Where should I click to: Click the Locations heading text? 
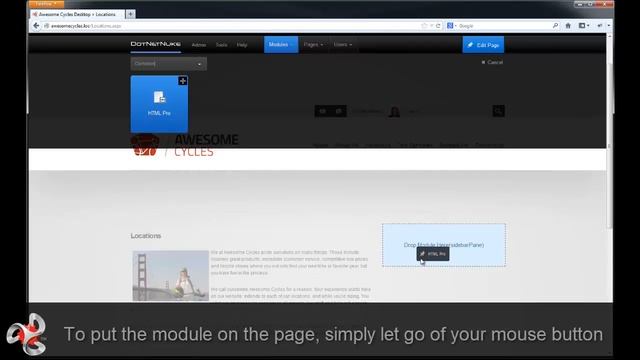point(146,236)
